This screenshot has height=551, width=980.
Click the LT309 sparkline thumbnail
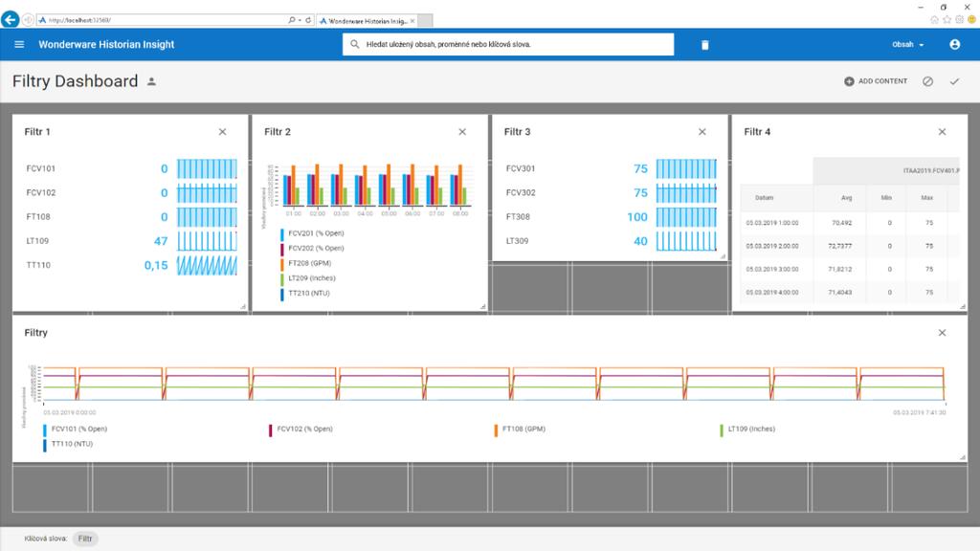click(x=686, y=241)
